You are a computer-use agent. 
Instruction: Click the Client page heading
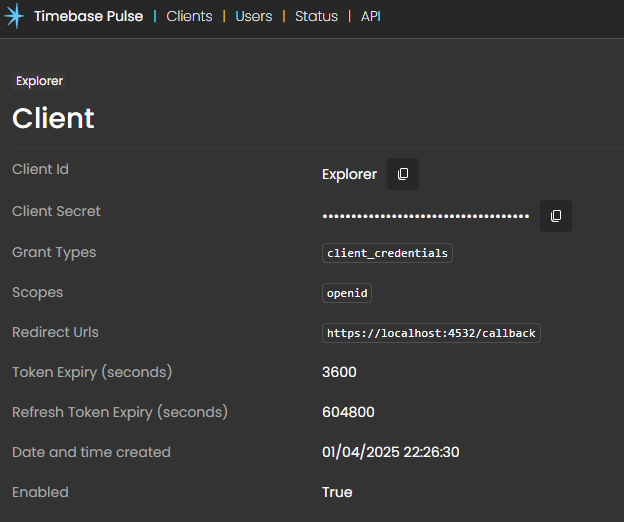click(x=53, y=118)
